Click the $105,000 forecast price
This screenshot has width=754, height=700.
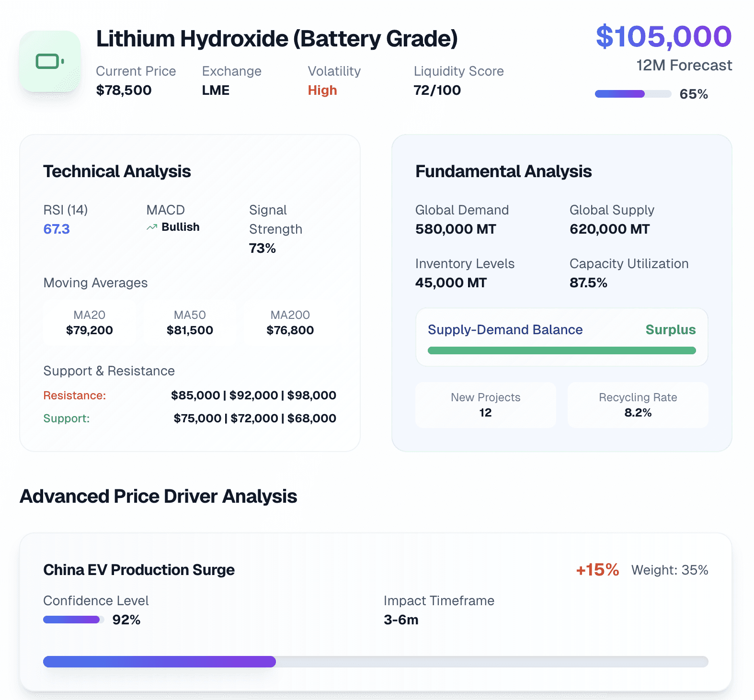click(x=663, y=36)
